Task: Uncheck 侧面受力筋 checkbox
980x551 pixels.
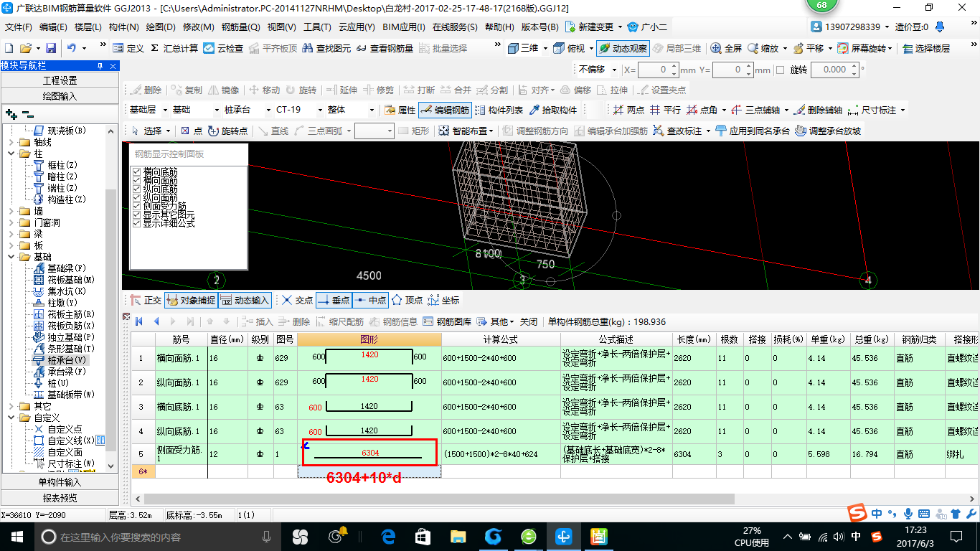Action: (x=136, y=207)
